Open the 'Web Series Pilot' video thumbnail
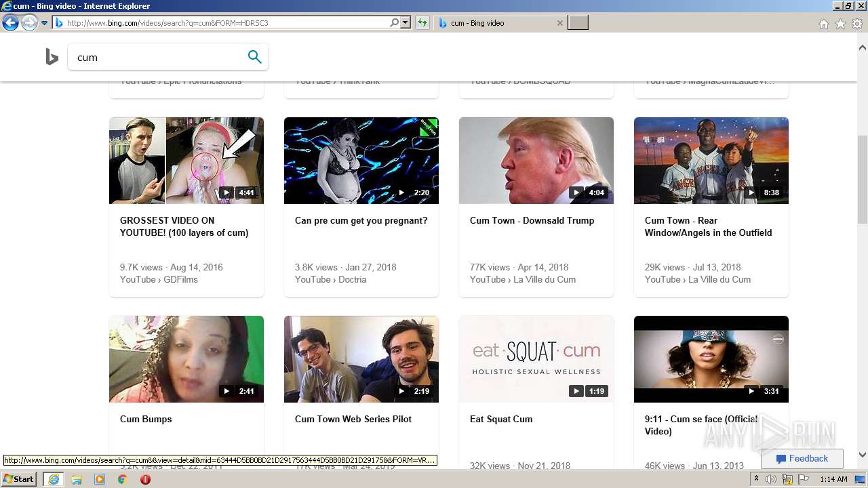This screenshot has width=868, height=488. [x=361, y=359]
